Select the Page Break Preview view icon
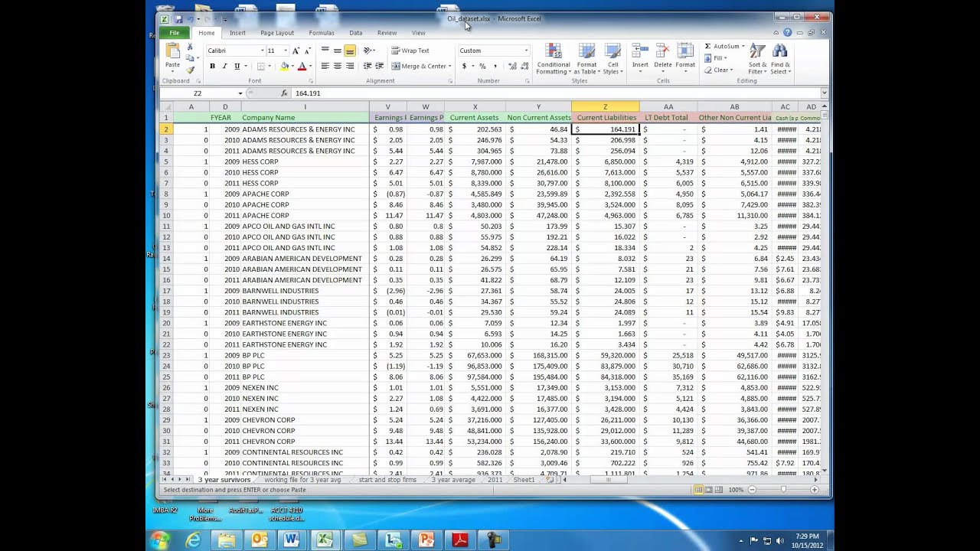The width and height of the screenshot is (980, 551). click(x=719, y=490)
